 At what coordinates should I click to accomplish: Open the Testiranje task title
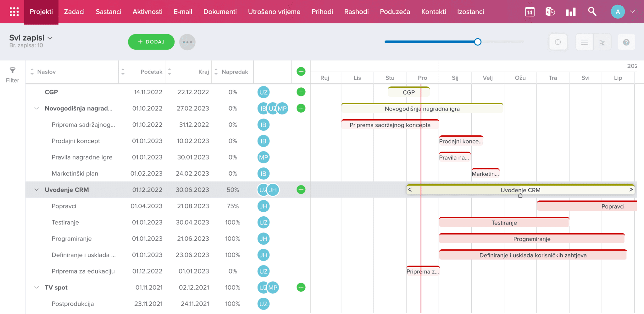click(65, 222)
